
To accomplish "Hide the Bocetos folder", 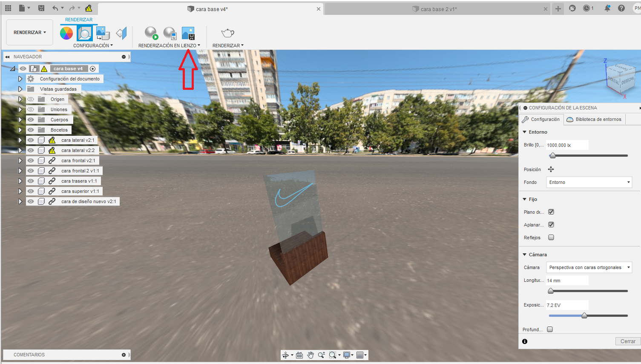I will click(x=31, y=130).
